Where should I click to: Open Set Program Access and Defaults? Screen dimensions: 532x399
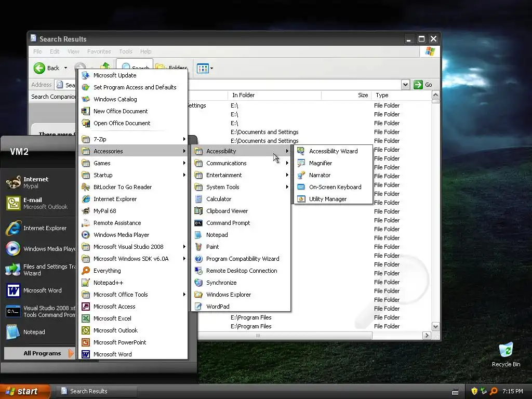(x=133, y=87)
